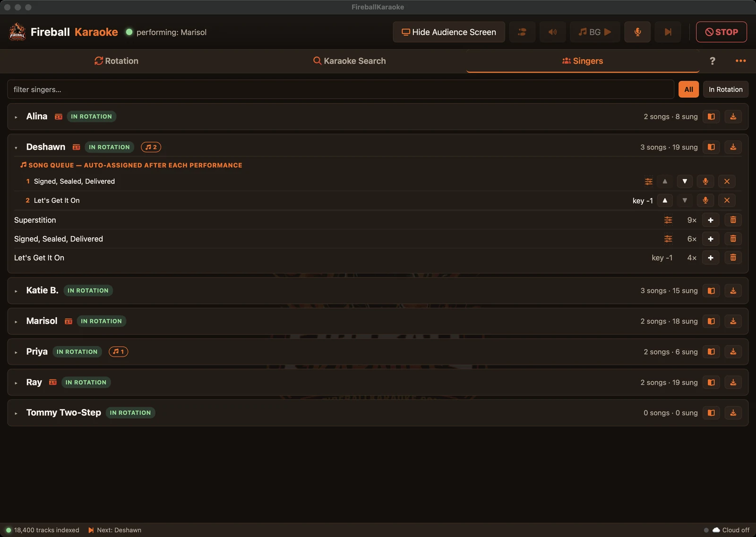This screenshot has height=537, width=756.
Task: Toggle Ray's IN ROTATION badge
Action: tap(86, 382)
